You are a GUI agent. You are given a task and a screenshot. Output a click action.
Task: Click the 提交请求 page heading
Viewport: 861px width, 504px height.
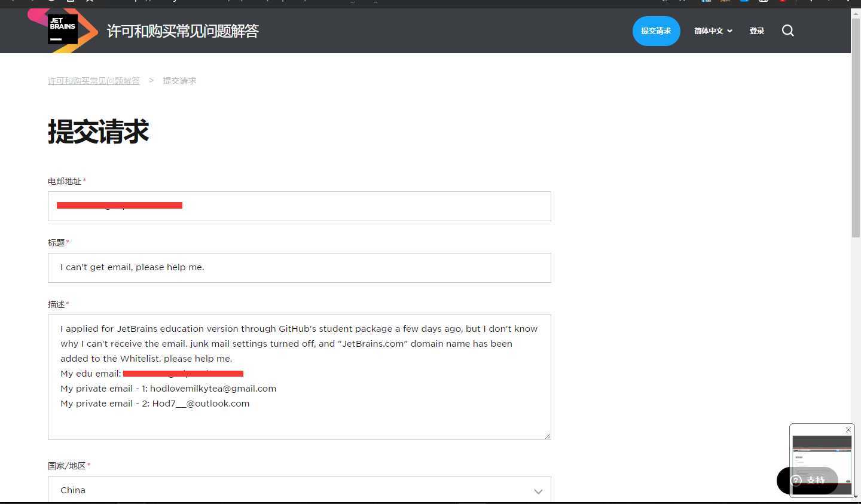pos(99,132)
